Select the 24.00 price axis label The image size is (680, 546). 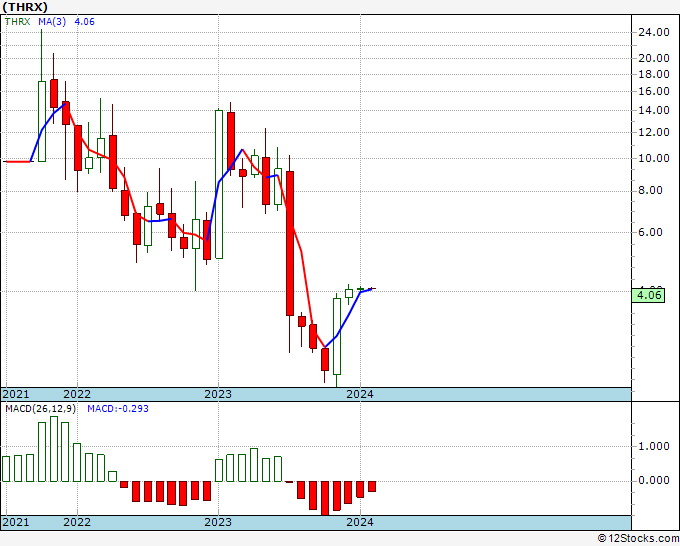click(x=654, y=32)
